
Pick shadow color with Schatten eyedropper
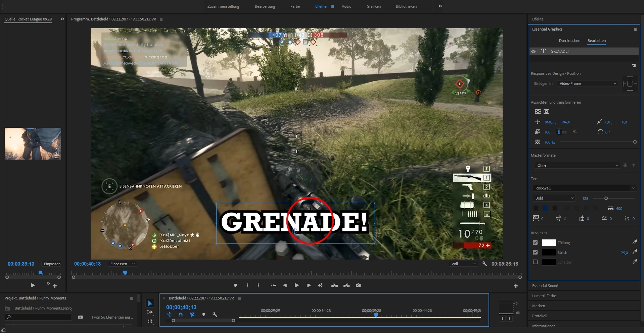click(635, 262)
